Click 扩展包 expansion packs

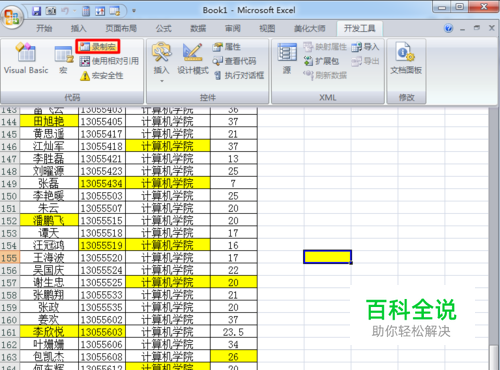[321, 61]
